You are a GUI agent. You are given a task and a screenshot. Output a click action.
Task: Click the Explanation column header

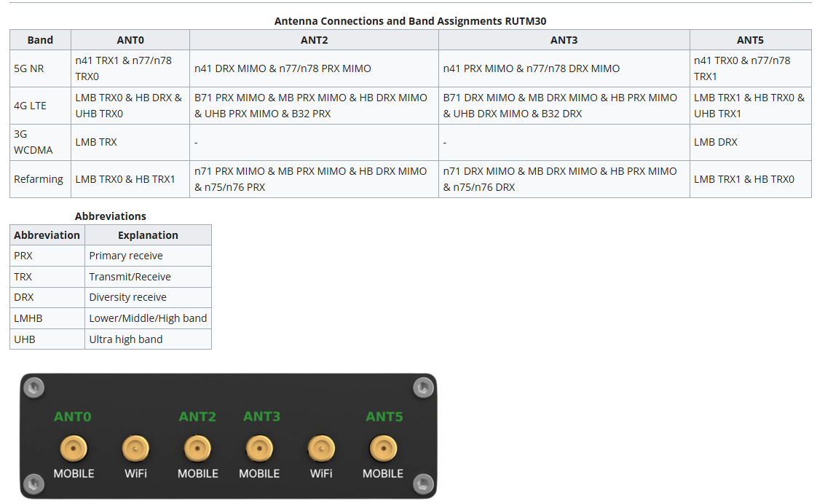[148, 235]
